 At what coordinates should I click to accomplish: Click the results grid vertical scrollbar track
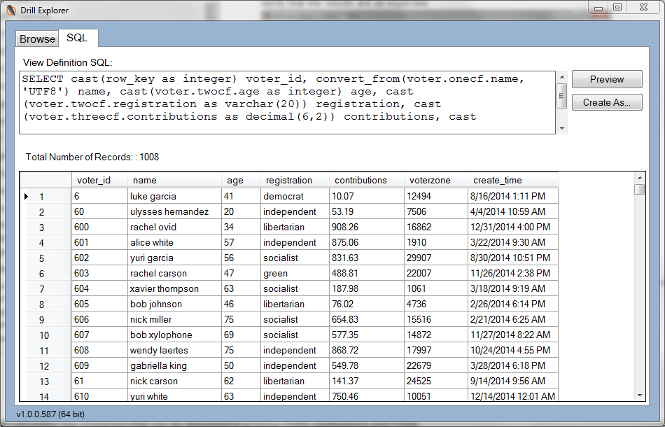pyautogui.click(x=640, y=300)
